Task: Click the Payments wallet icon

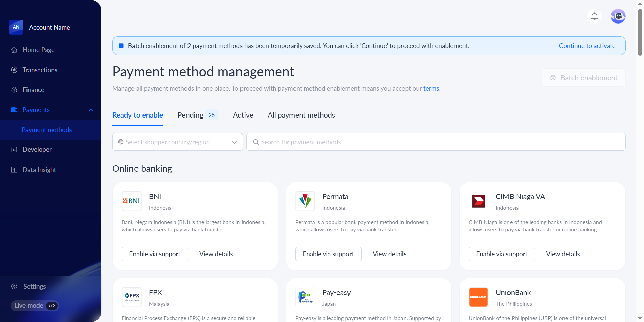Action: [14, 110]
